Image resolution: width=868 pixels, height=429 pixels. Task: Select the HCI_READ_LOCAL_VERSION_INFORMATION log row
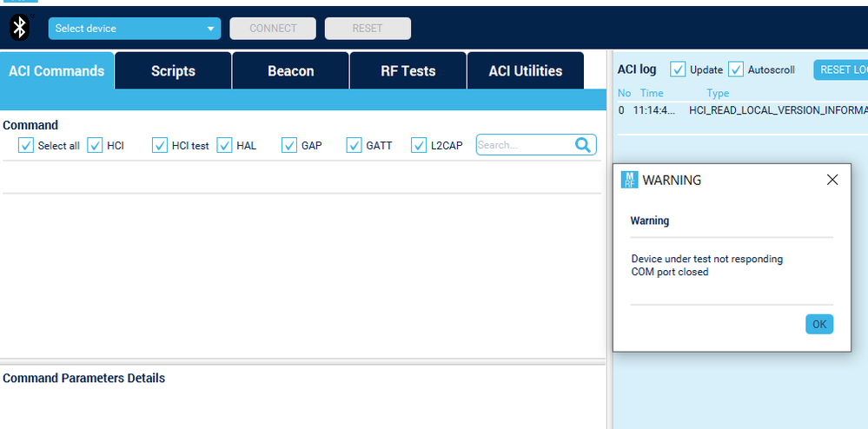(x=742, y=110)
